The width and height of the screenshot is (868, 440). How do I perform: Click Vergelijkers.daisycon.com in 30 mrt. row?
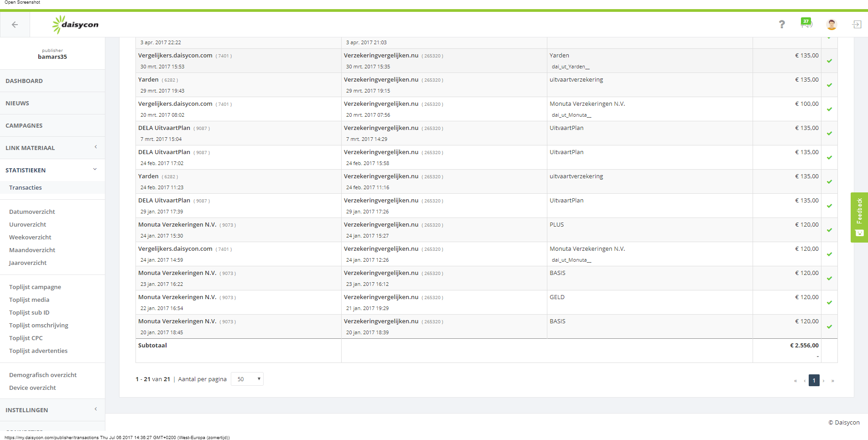[175, 56]
